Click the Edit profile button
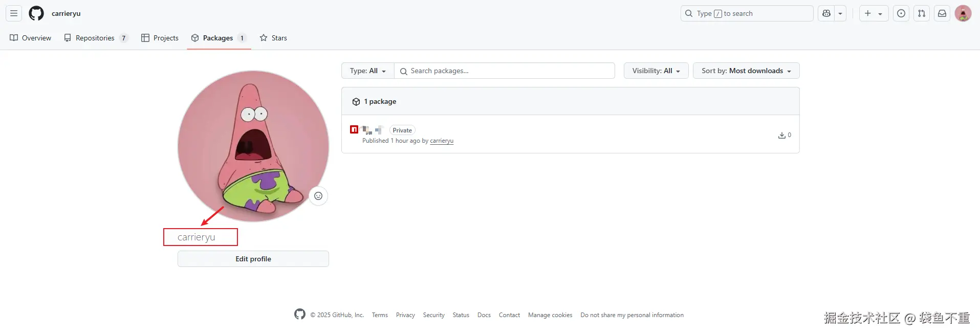The height and width of the screenshot is (335, 980). click(253, 259)
